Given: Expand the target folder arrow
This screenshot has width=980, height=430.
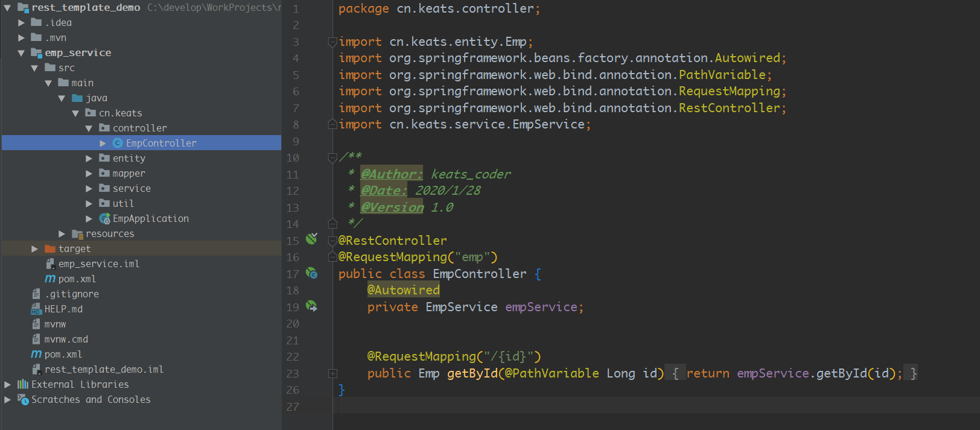Looking at the screenshot, I should [34, 248].
